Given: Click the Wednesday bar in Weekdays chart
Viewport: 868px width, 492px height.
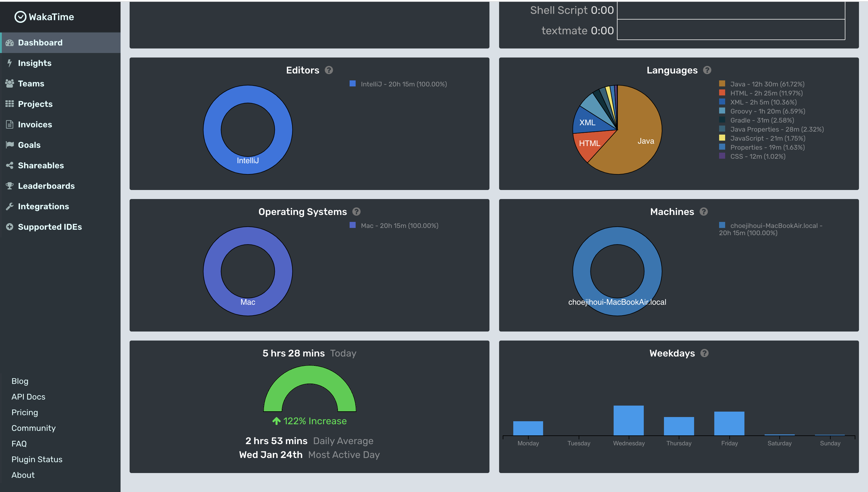Looking at the screenshot, I should (x=628, y=420).
